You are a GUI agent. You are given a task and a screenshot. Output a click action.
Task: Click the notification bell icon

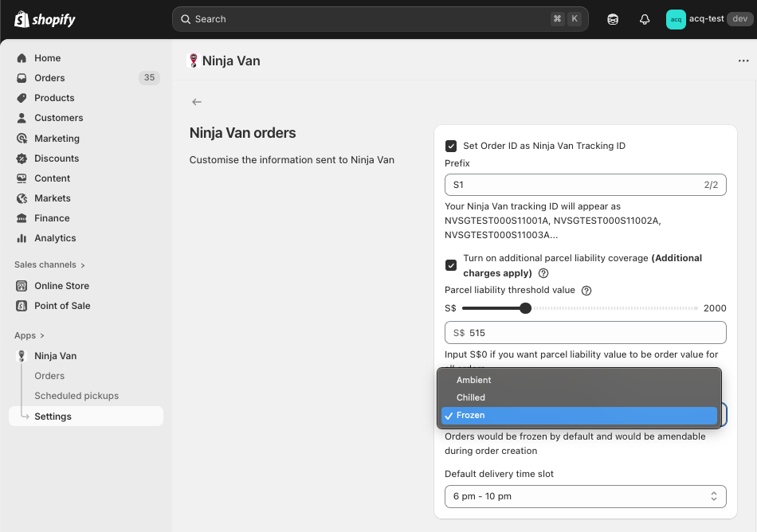click(645, 19)
